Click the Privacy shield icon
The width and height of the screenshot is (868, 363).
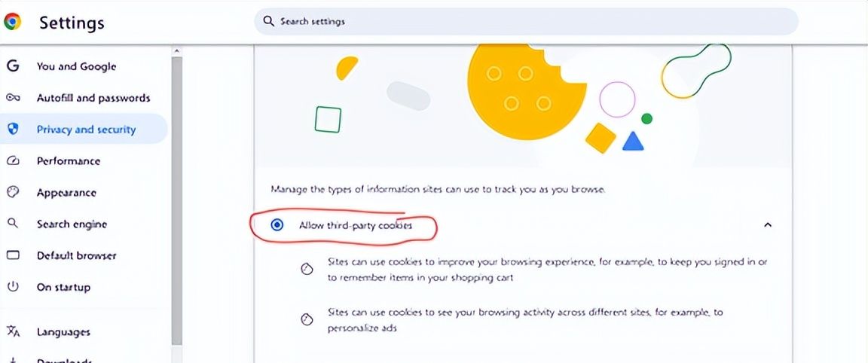point(13,130)
